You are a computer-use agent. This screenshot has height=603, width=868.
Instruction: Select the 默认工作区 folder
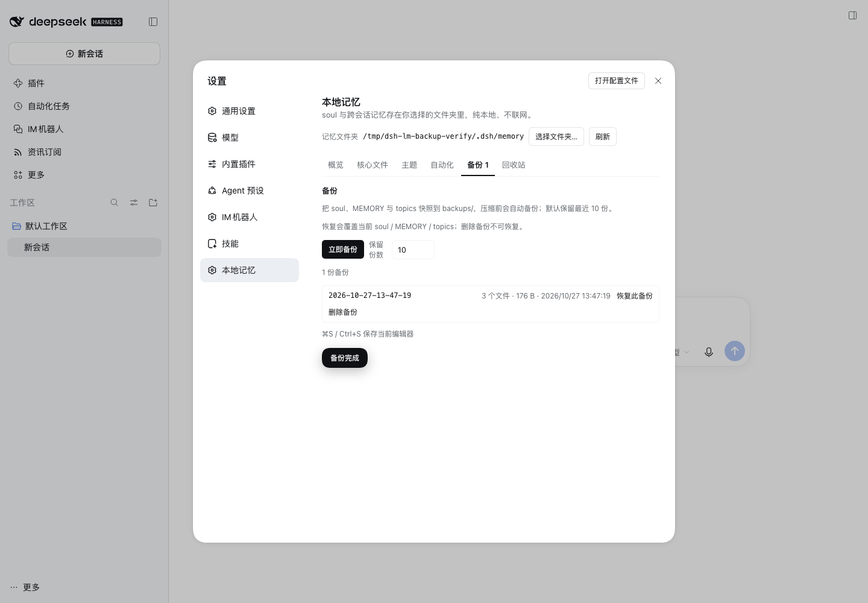pos(84,226)
